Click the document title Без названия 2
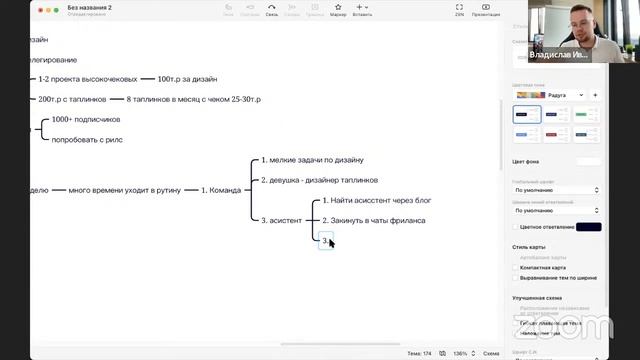Viewport: 640px width, 360px height. point(89,8)
